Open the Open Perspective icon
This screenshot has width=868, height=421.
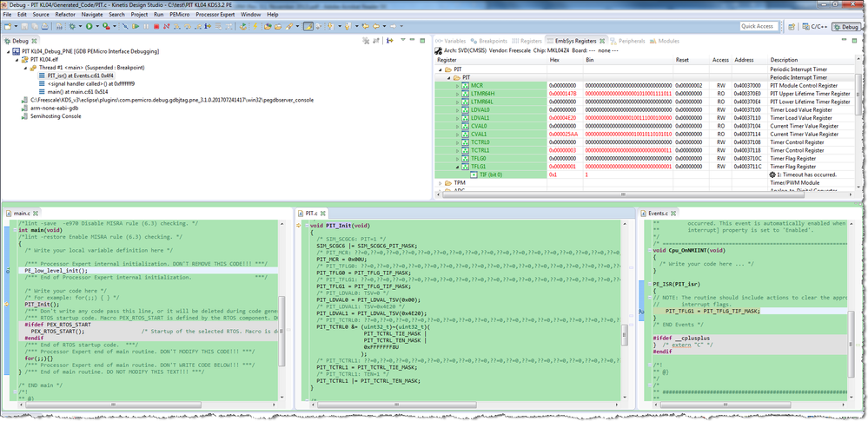(790, 27)
